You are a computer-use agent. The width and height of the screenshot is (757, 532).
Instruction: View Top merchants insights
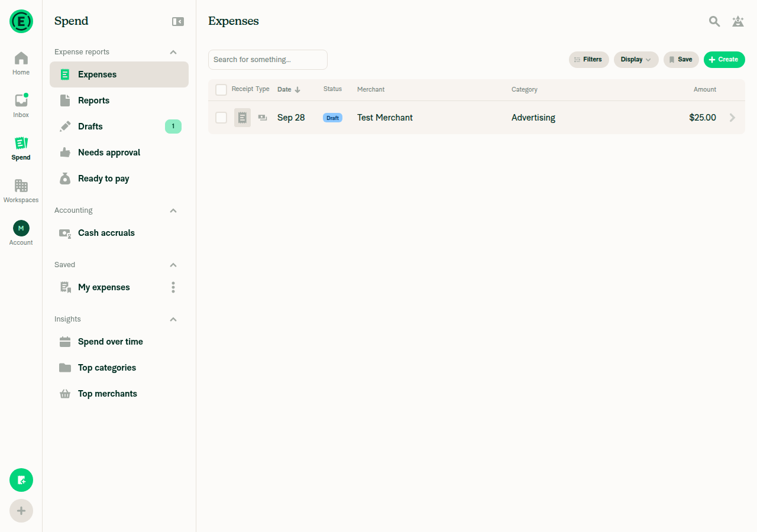tap(119, 394)
